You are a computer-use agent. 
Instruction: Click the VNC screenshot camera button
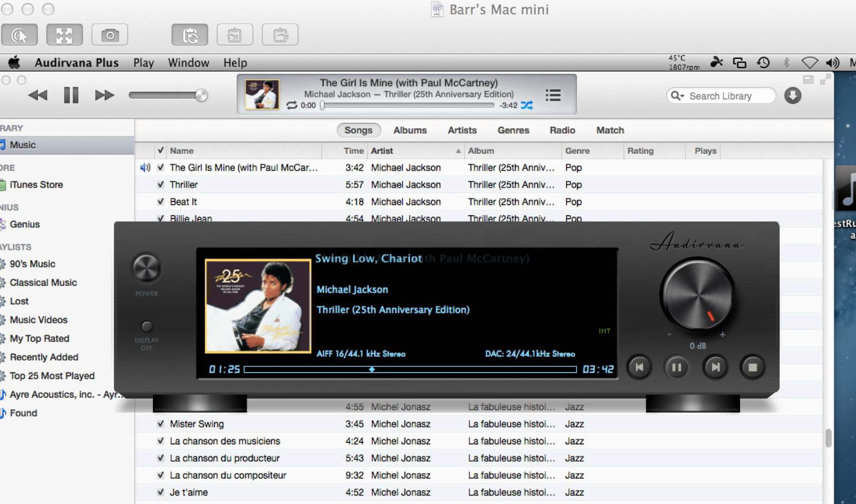pyautogui.click(x=110, y=35)
